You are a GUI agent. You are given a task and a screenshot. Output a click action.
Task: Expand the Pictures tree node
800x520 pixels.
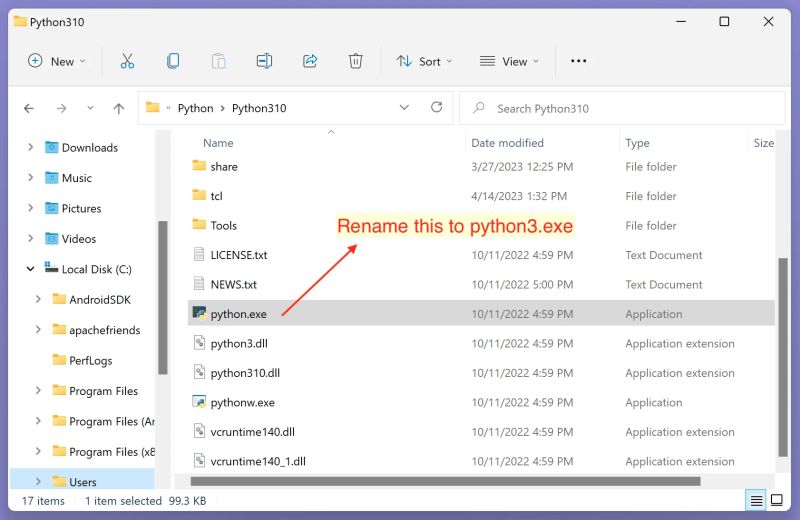31,208
